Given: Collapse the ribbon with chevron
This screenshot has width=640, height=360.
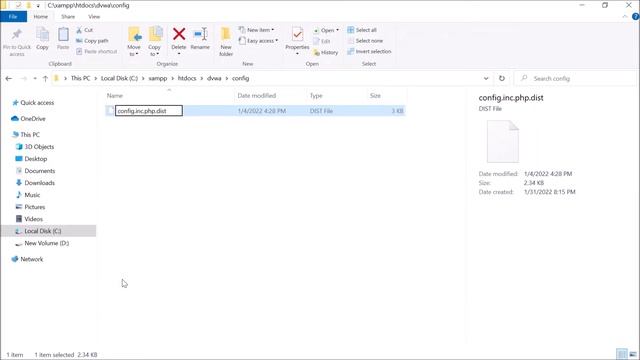Looking at the screenshot, I should pyautogui.click(x=625, y=17).
